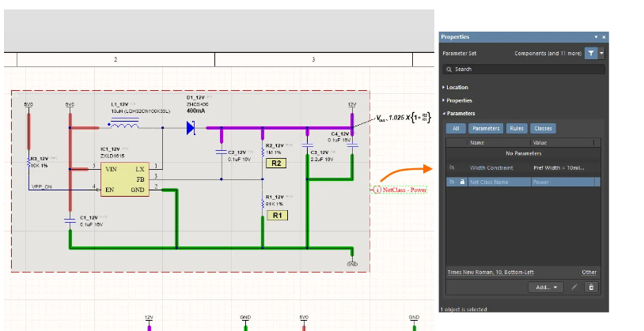Image resolution: width=644 pixels, height=331 pixels.
Task: Open the filter dropdown arrow beside funnel
Action: [602, 53]
